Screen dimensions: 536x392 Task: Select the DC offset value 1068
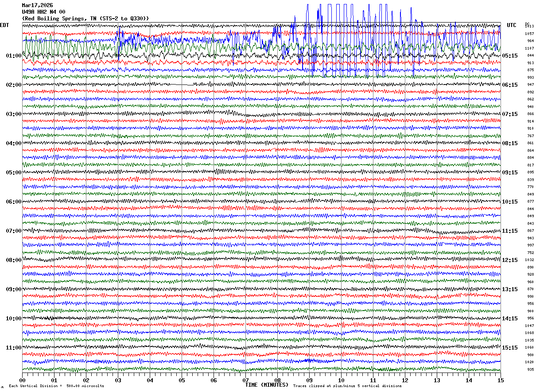530,333
